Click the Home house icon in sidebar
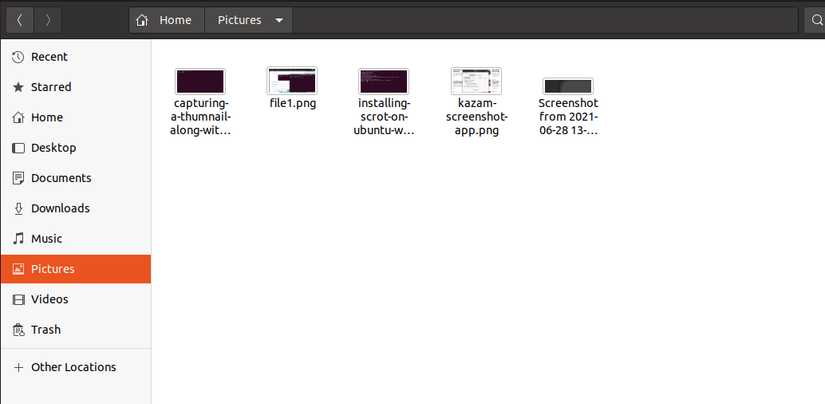The height and width of the screenshot is (404, 825). click(x=18, y=117)
